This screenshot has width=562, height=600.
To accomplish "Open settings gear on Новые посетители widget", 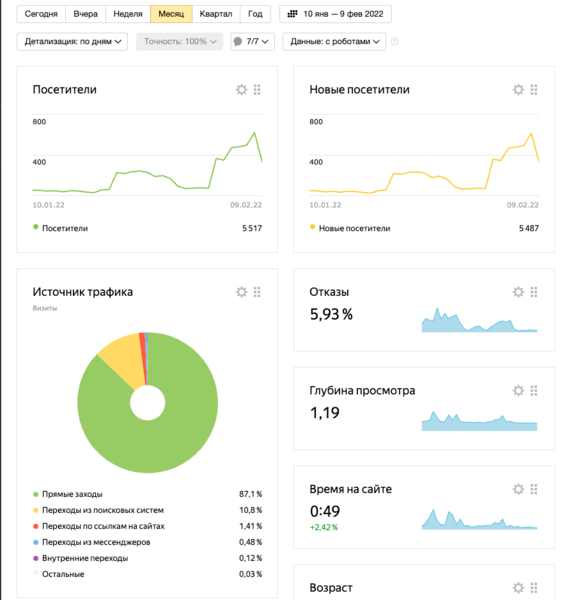I will pyautogui.click(x=518, y=90).
